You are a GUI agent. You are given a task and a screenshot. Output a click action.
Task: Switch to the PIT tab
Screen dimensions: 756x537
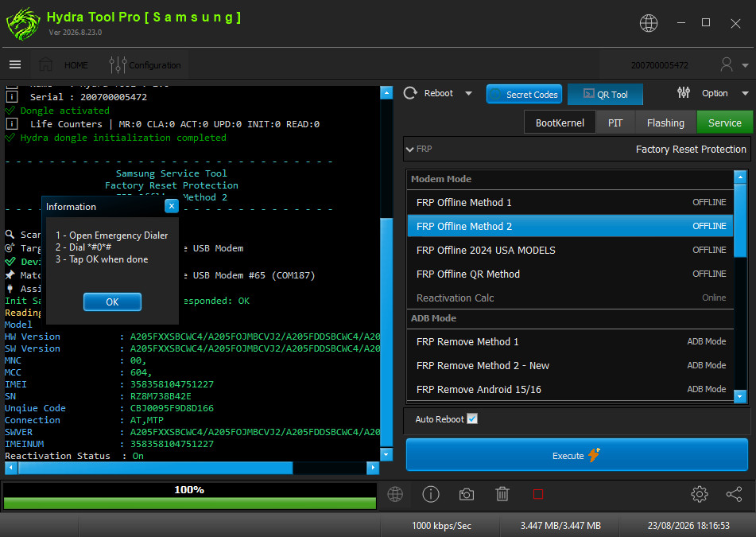tap(615, 123)
